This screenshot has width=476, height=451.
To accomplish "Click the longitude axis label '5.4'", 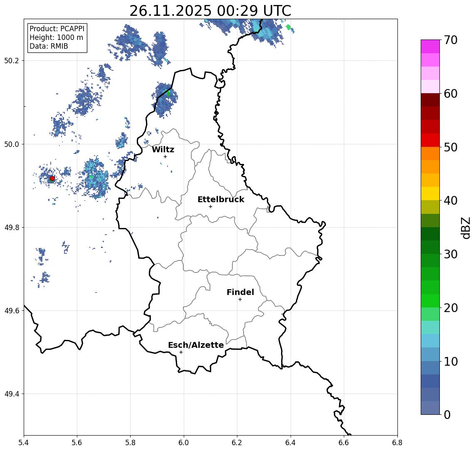I will 24,443.
